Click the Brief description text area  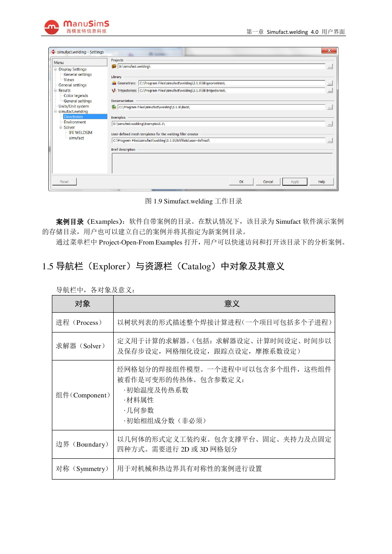(222, 163)
